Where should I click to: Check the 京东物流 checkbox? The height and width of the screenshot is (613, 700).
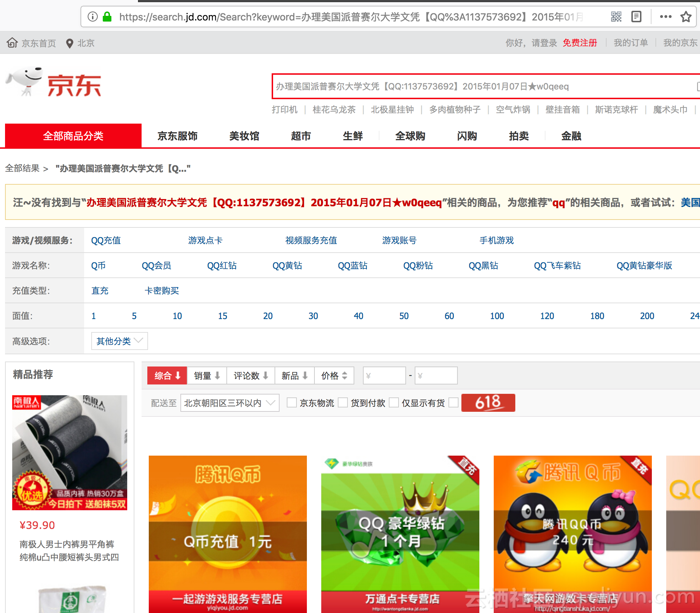pyautogui.click(x=292, y=402)
